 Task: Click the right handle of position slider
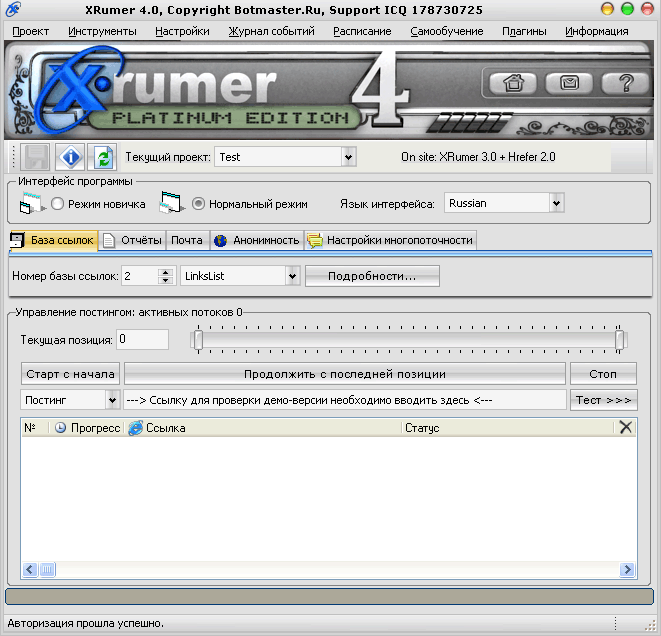(619, 340)
